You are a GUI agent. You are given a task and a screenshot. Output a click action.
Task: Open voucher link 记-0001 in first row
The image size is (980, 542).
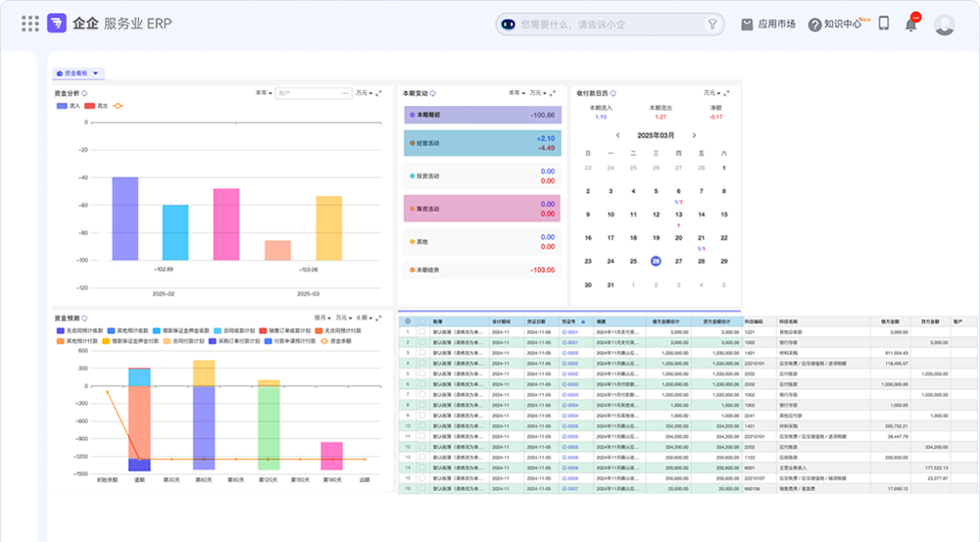[x=570, y=332]
